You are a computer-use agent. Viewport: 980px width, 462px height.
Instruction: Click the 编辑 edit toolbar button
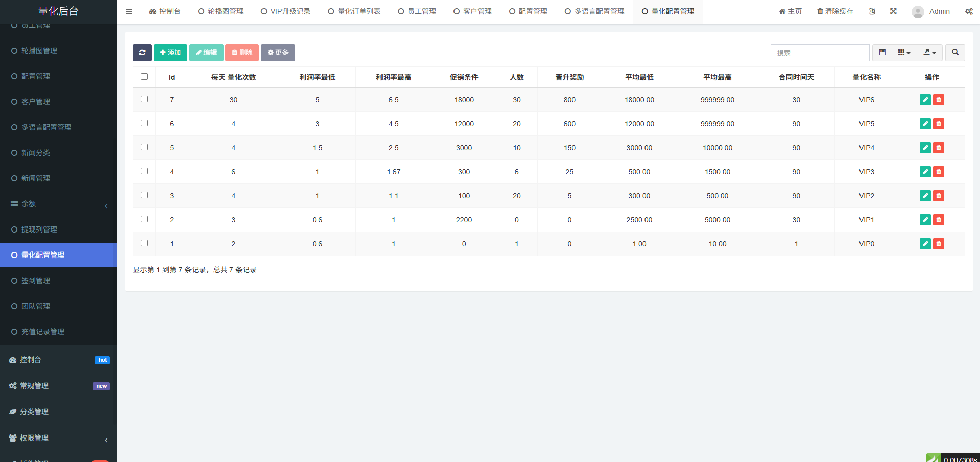[206, 53]
